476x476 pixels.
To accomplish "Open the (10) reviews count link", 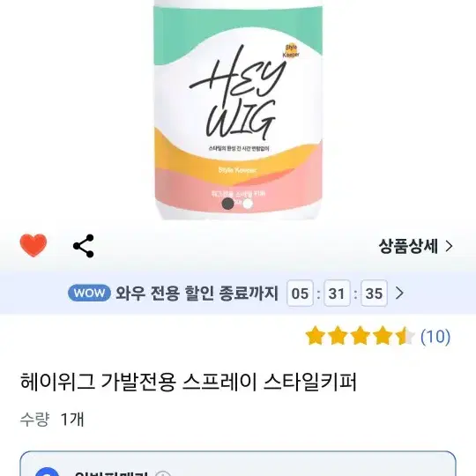I will click(435, 336).
